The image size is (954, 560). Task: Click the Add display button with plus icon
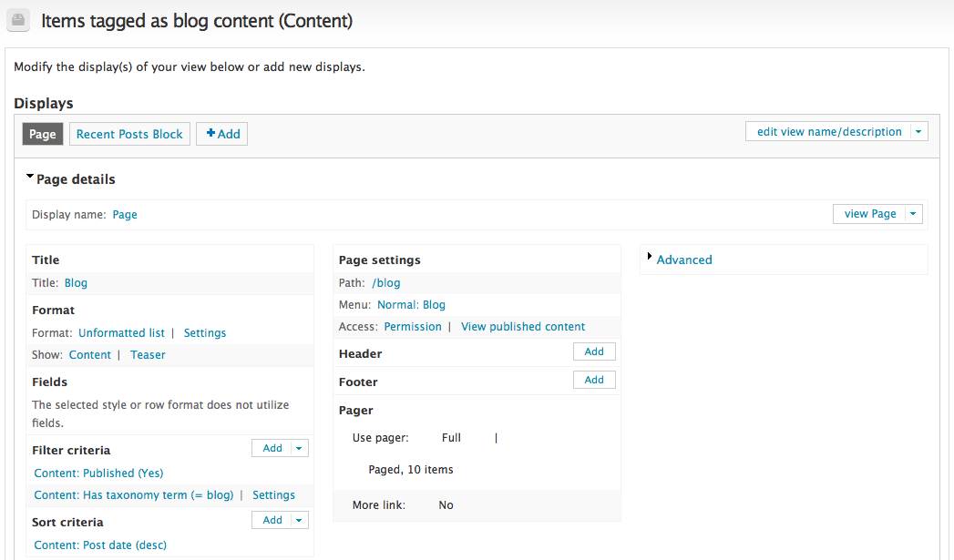pos(221,134)
